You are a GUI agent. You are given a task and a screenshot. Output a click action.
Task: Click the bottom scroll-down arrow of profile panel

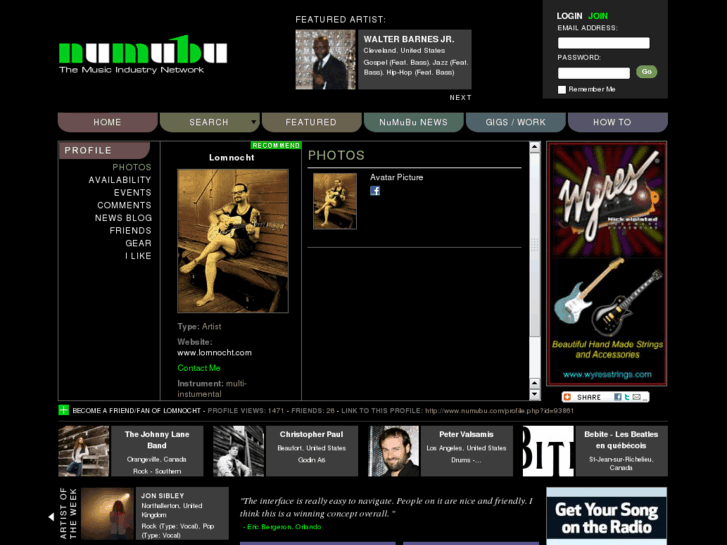pyautogui.click(x=535, y=395)
